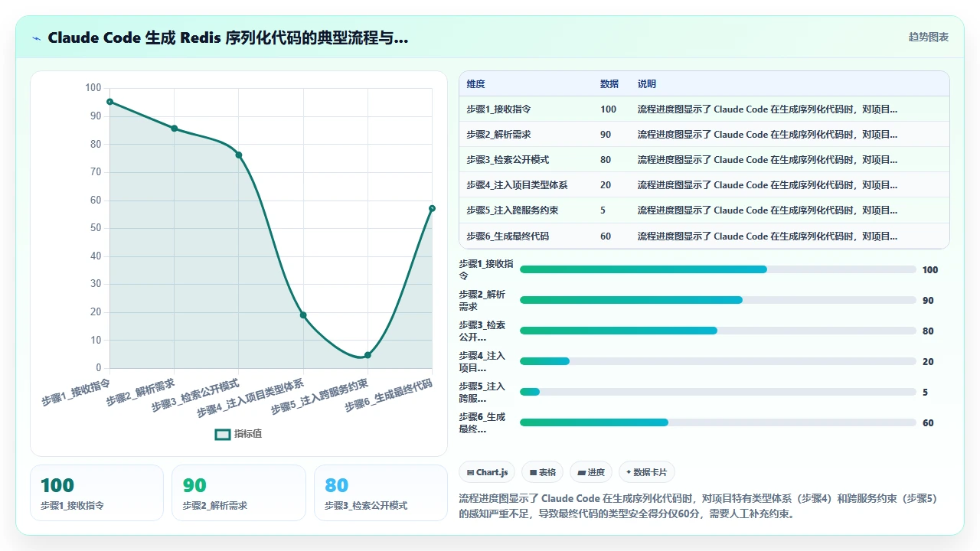Click the 指标值 legend label
This screenshot has width=980, height=551.
pyautogui.click(x=248, y=434)
